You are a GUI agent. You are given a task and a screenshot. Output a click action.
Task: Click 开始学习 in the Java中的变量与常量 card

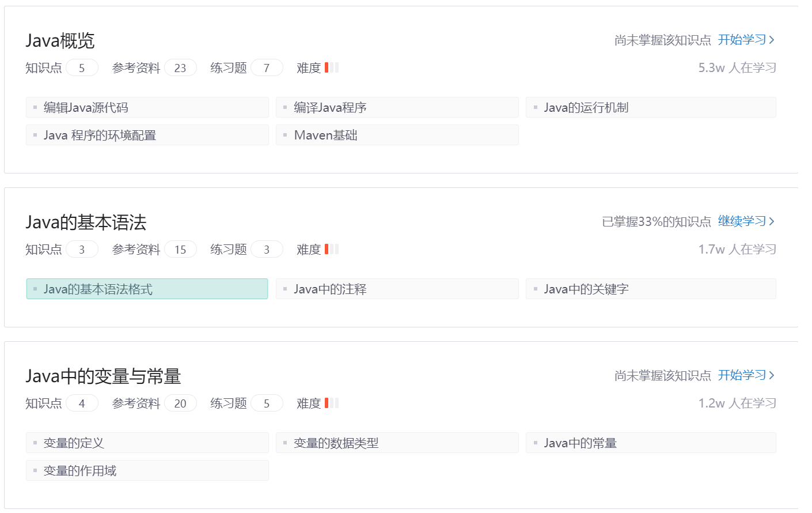746,375
